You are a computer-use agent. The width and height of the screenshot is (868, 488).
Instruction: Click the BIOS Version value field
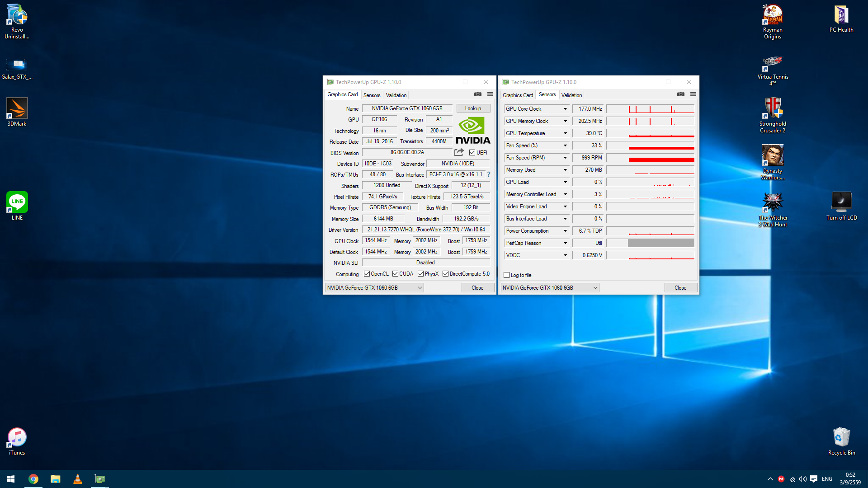point(407,153)
